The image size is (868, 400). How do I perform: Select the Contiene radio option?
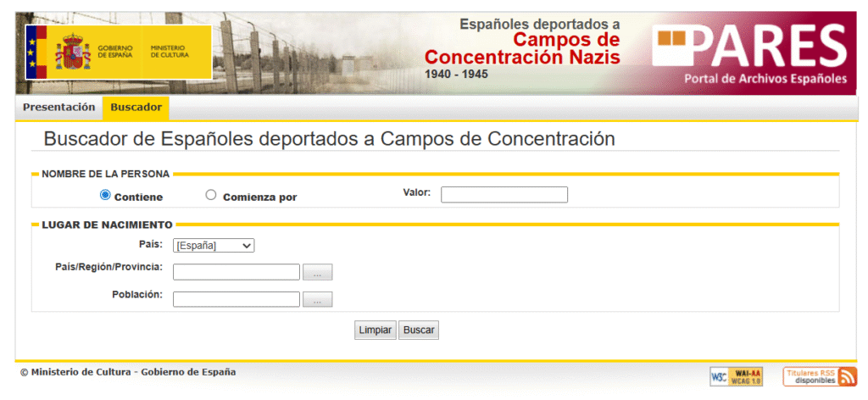click(104, 195)
